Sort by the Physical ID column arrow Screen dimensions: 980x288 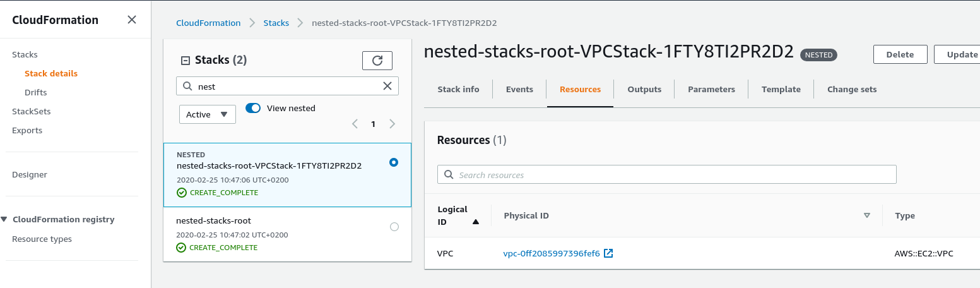pos(866,215)
